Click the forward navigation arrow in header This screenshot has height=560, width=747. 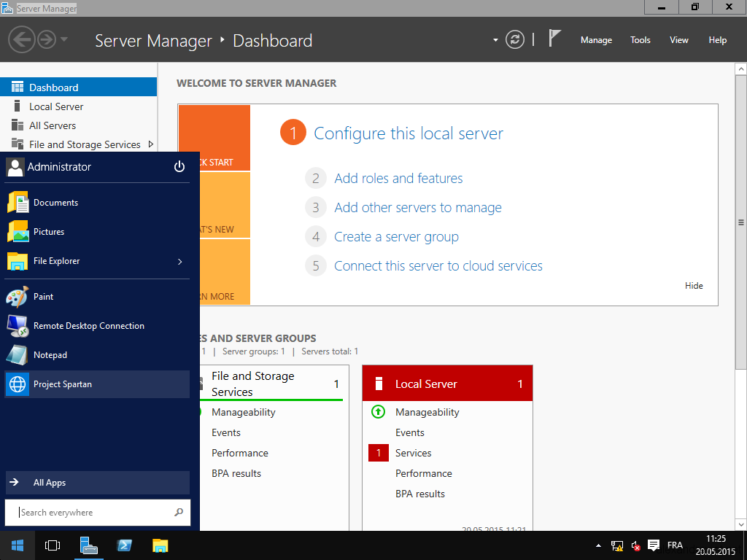point(47,39)
